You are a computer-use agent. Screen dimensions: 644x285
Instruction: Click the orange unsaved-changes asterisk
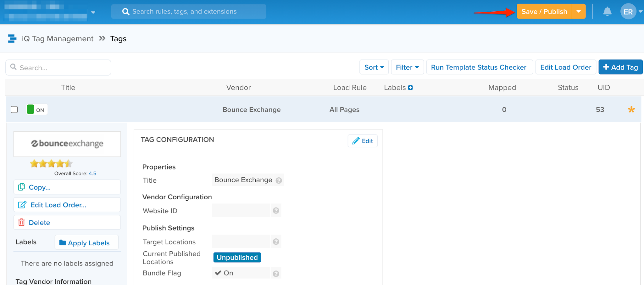click(631, 110)
